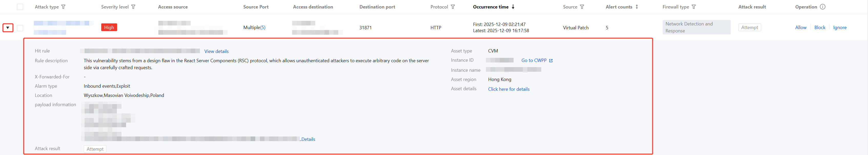Ignore this alert

click(x=840, y=27)
